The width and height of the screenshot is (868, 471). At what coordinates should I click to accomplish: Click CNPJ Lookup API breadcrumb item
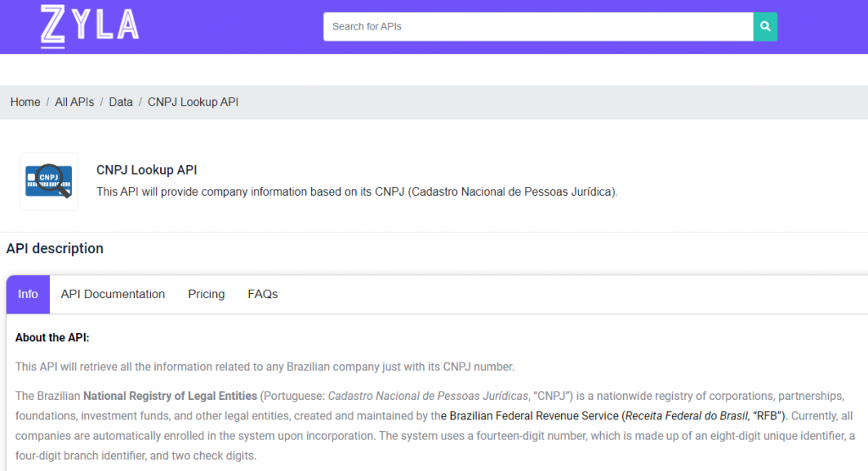point(192,102)
